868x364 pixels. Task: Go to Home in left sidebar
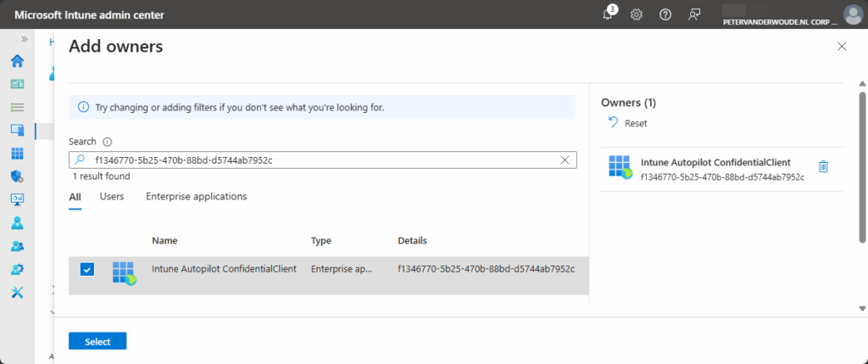[17, 61]
